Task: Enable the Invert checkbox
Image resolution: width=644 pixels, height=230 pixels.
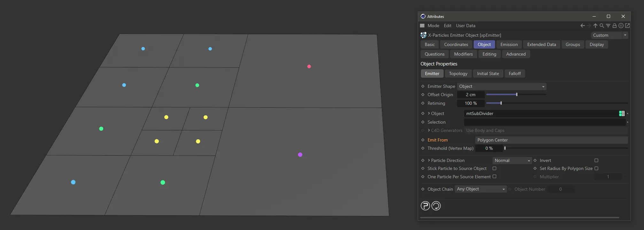Action: click(596, 160)
